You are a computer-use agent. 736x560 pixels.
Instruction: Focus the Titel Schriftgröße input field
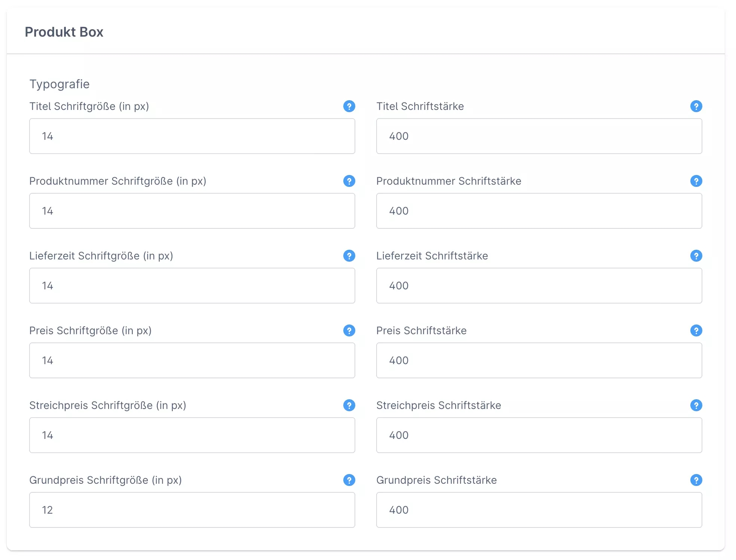[x=192, y=136]
